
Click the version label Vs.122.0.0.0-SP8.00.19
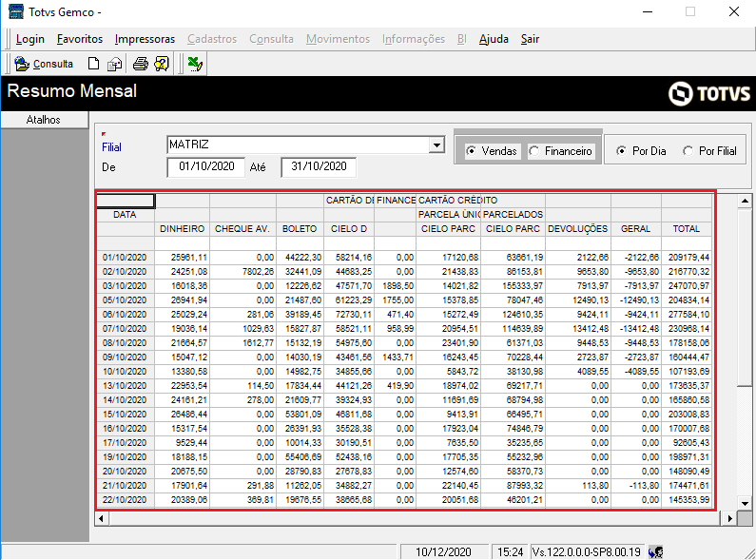[x=586, y=551]
